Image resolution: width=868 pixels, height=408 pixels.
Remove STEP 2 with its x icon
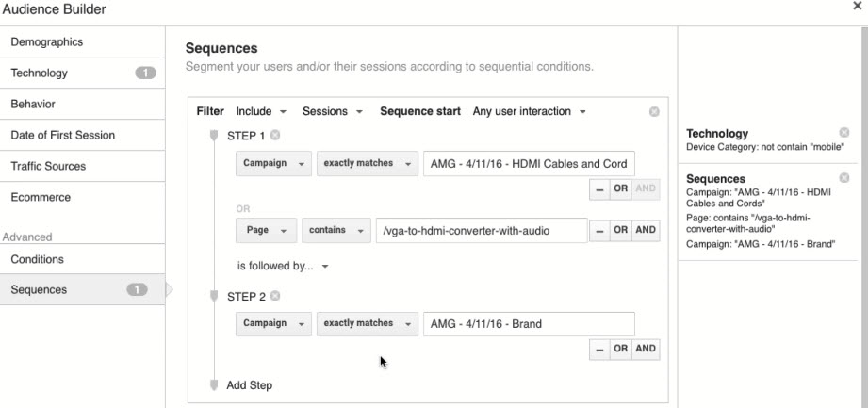(x=275, y=296)
